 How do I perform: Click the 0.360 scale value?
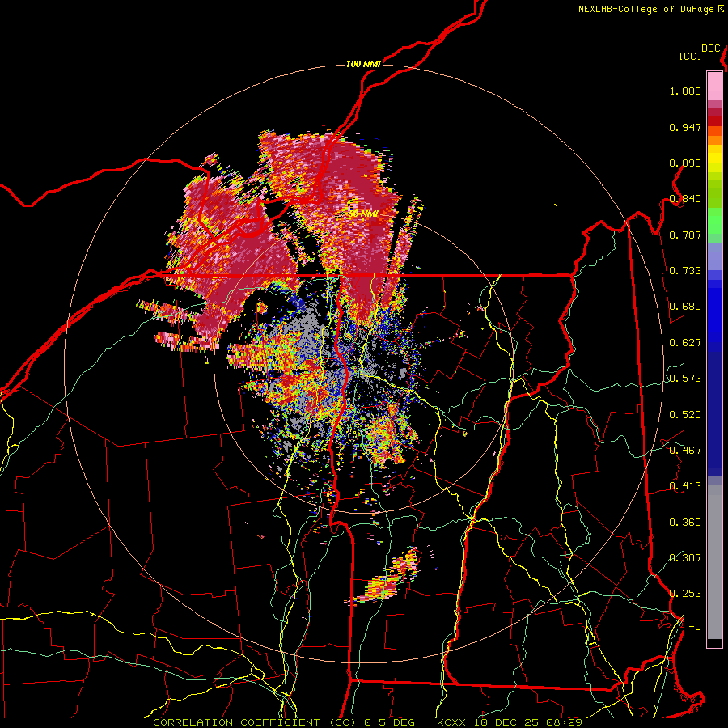tap(685, 523)
